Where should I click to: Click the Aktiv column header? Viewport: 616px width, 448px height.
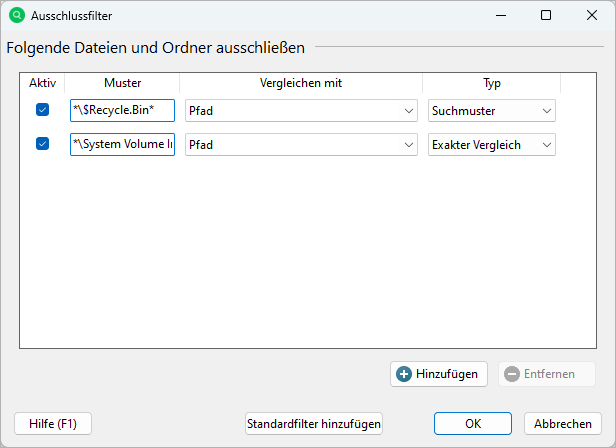point(42,83)
